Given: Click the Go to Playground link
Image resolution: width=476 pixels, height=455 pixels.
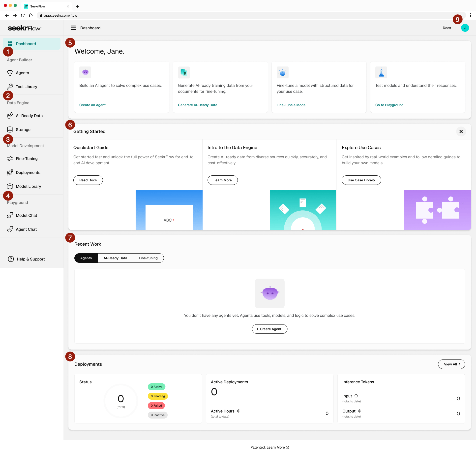Looking at the screenshot, I should click(389, 105).
